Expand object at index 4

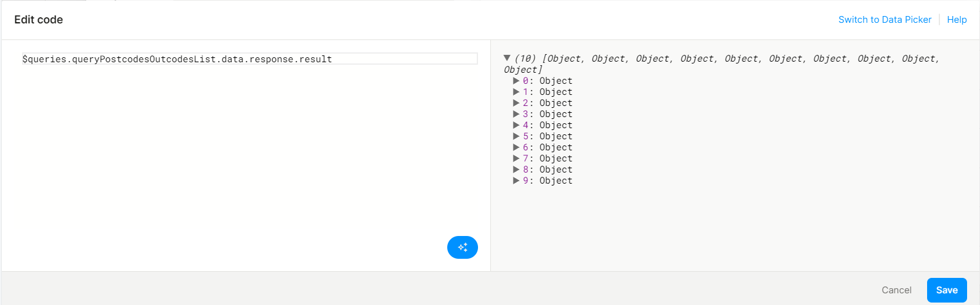point(516,125)
